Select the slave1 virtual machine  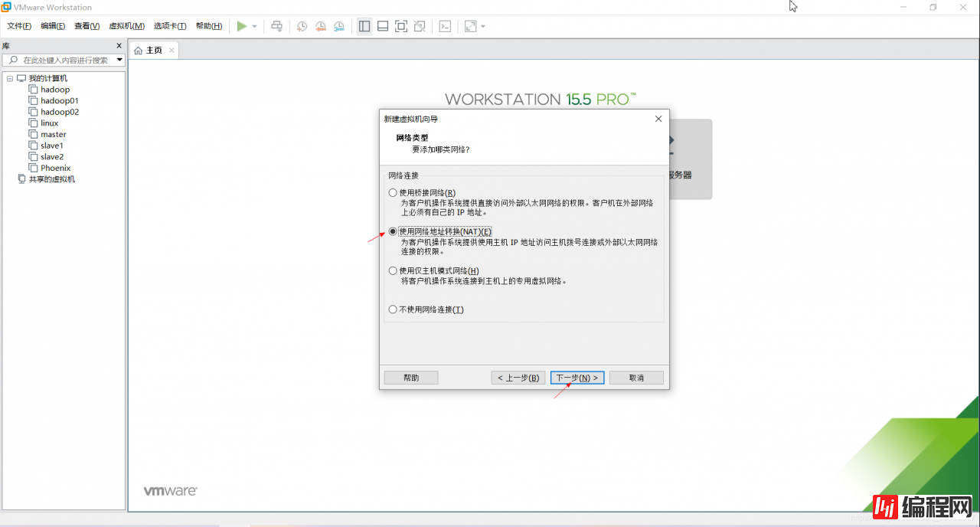coord(52,145)
